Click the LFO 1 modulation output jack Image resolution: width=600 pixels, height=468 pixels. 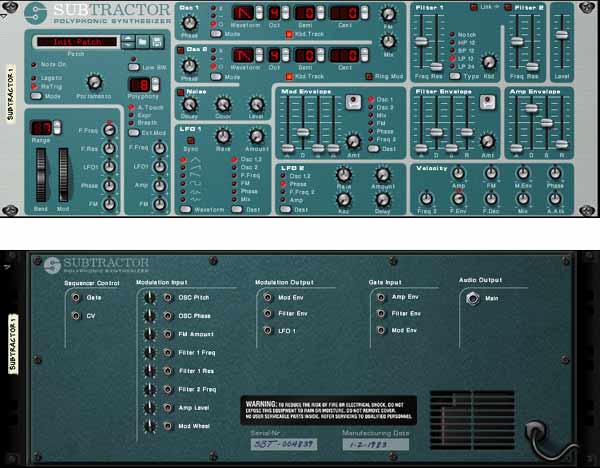pyautogui.click(x=268, y=330)
